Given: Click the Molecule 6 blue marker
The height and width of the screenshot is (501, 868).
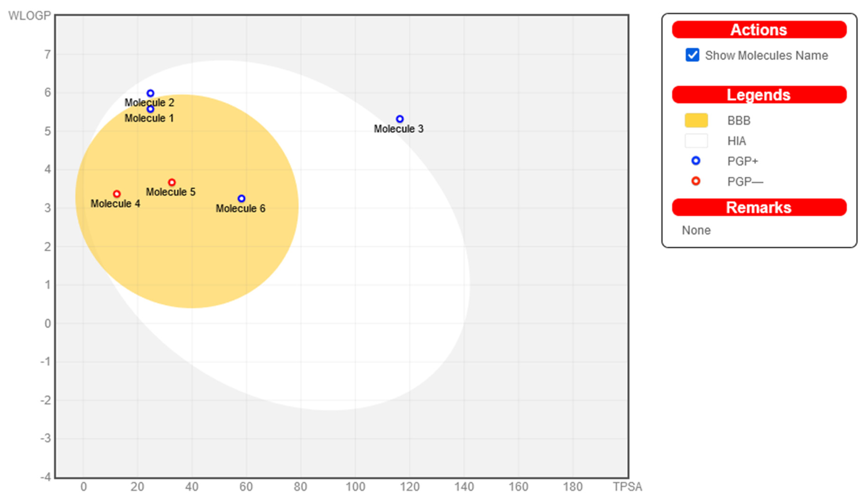Looking at the screenshot, I should 241,199.
